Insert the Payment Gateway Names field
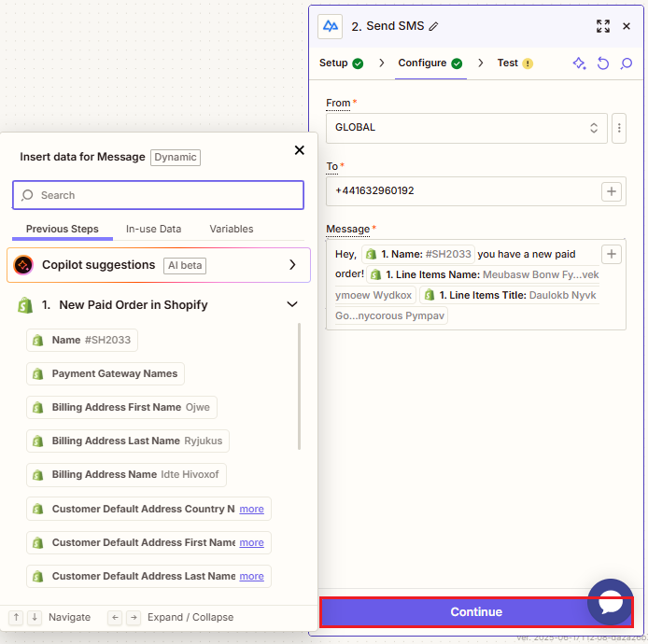The height and width of the screenshot is (644, 648). pos(106,374)
